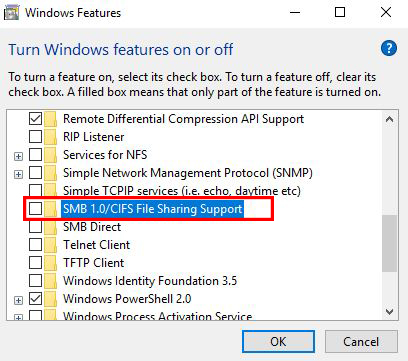Check the Telnet Client checkbox
Viewport: 408px width, 361px height.
click(x=35, y=245)
